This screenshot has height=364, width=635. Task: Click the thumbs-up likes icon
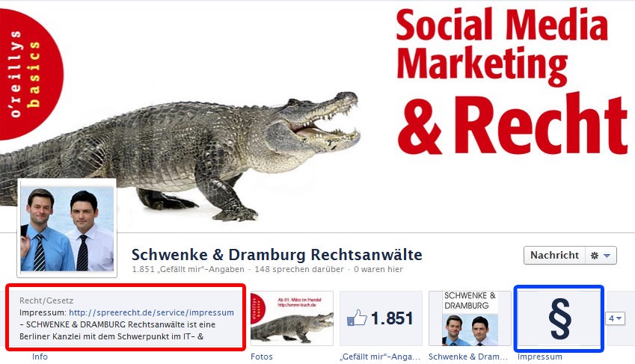tap(357, 318)
